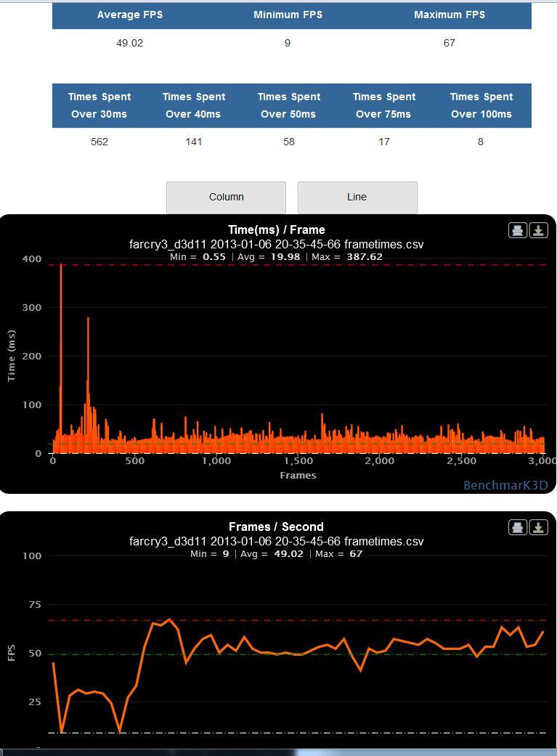The image size is (557, 756).
Task: Click the Frames x-axis title
Action: click(x=298, y=476)
